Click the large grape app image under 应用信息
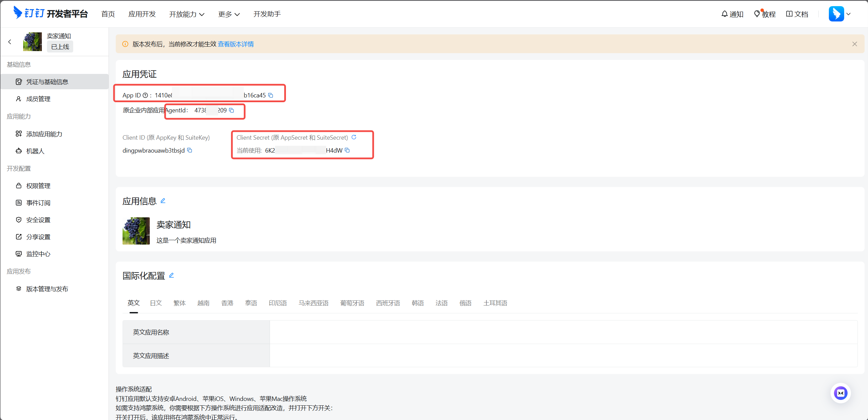This screenshot has height=420, width=868. click(136, 231)
